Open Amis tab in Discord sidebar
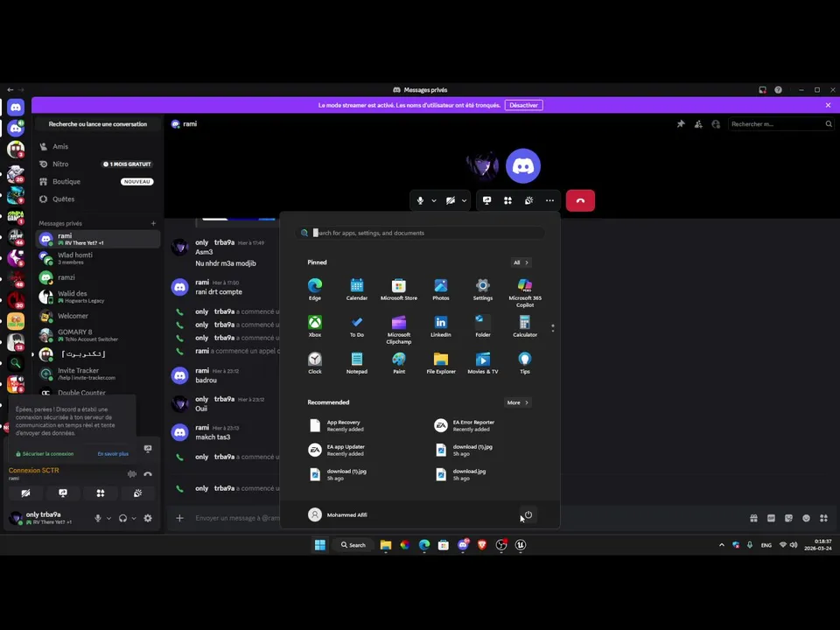840x630 pixels. click(99, 146)
